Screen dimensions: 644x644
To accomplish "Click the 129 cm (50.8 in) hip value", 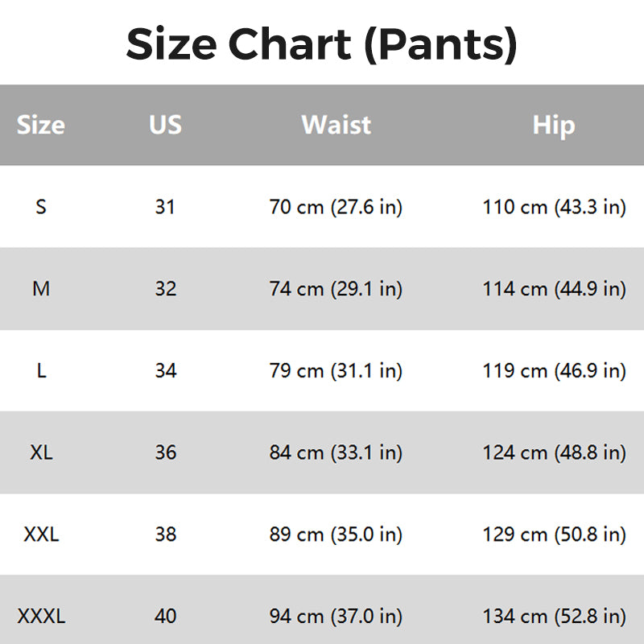I will pyautogui.click(x=554, y=535).
